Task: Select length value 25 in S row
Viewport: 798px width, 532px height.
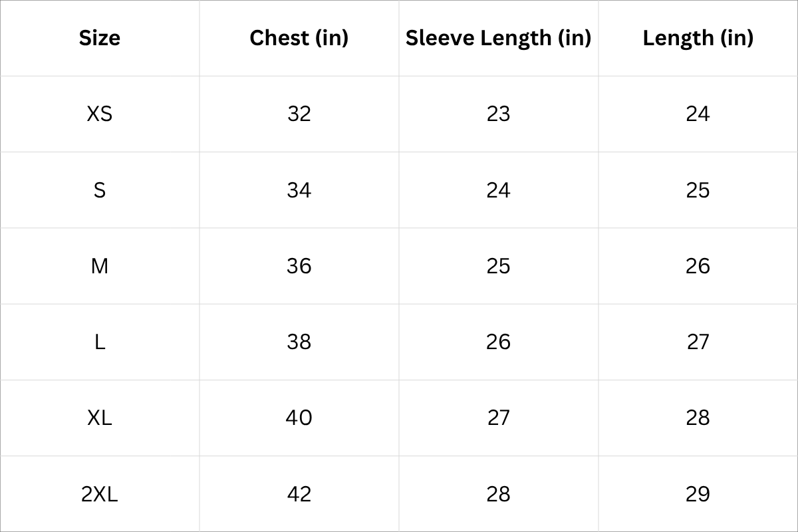Action: 698,190
